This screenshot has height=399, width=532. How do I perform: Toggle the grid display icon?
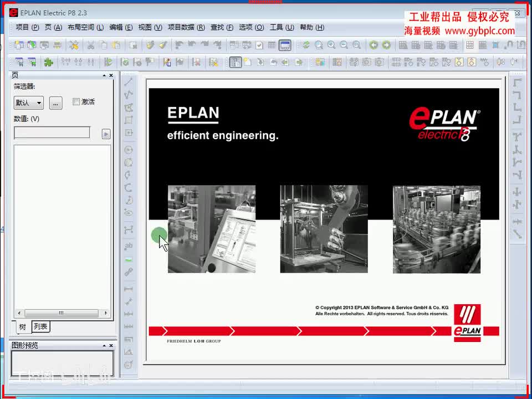470,45
